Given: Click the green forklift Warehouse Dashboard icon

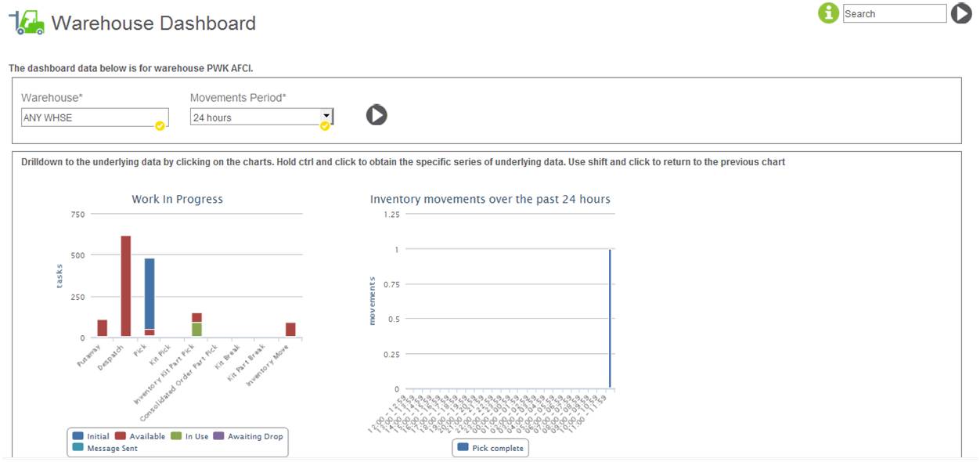Looking at the screenshot, I should 27,23.
